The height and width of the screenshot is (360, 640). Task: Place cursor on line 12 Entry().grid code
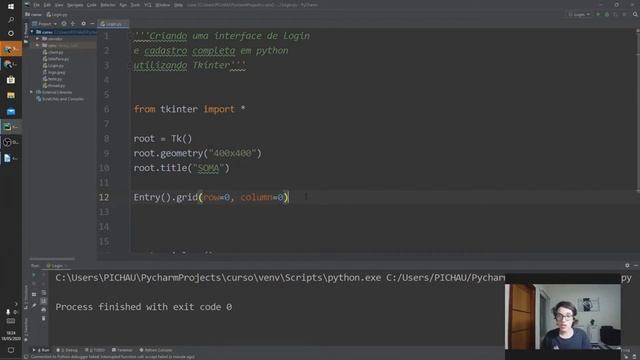click(x=211, y=198)
